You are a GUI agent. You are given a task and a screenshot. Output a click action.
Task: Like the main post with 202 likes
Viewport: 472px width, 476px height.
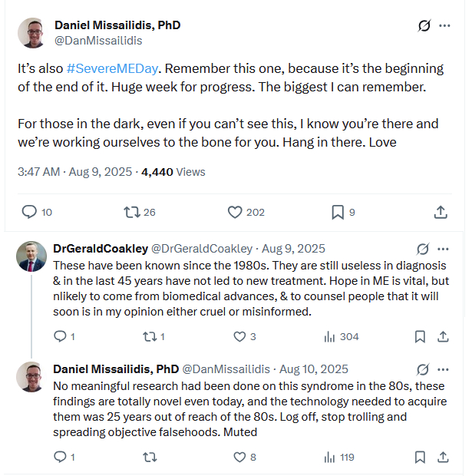pyautogui.click(x=236, y=212)
